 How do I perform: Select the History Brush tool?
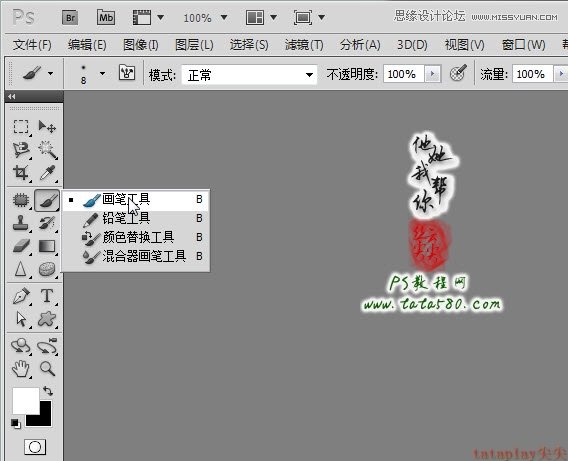pyautogui.click(x=47, y=223)
